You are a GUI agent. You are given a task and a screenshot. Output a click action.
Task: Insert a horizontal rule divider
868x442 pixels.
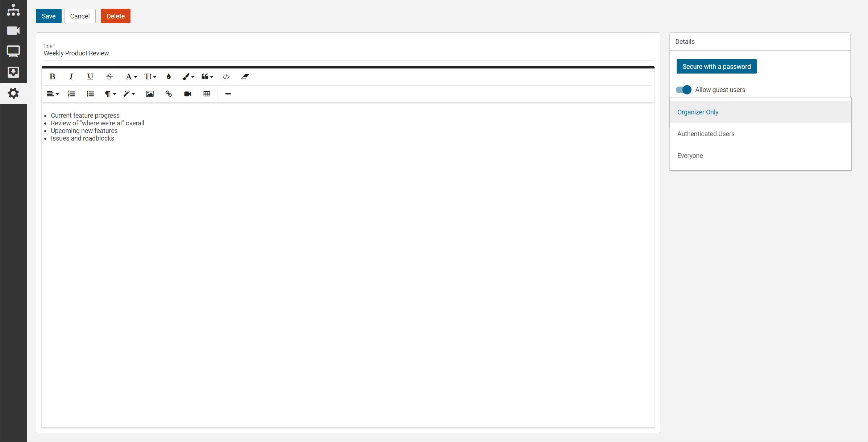coord(229,93)
